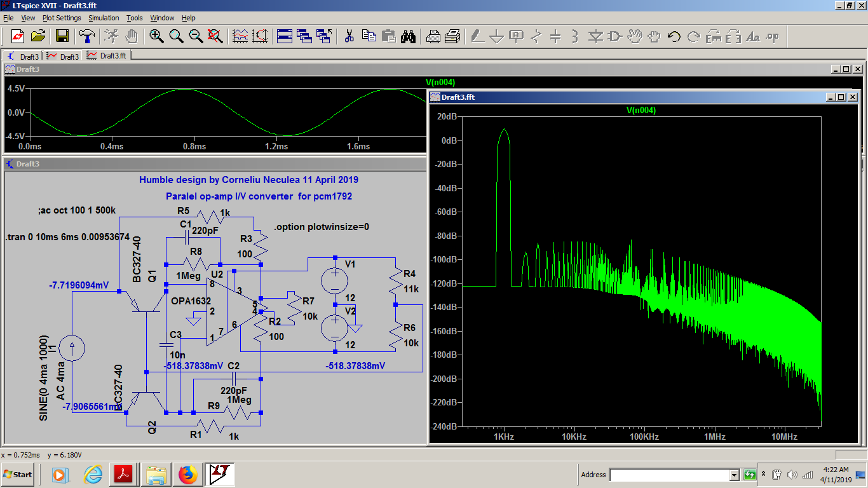Select the SPICE directive '.op' tool

(x=773, y=36)
